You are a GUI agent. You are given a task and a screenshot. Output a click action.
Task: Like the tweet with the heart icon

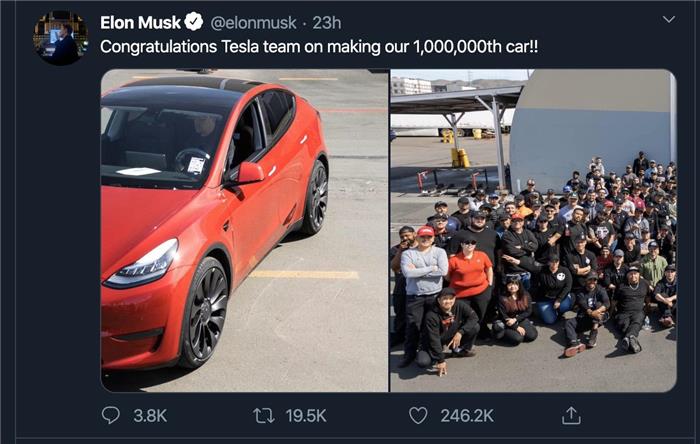pos(418,415)
